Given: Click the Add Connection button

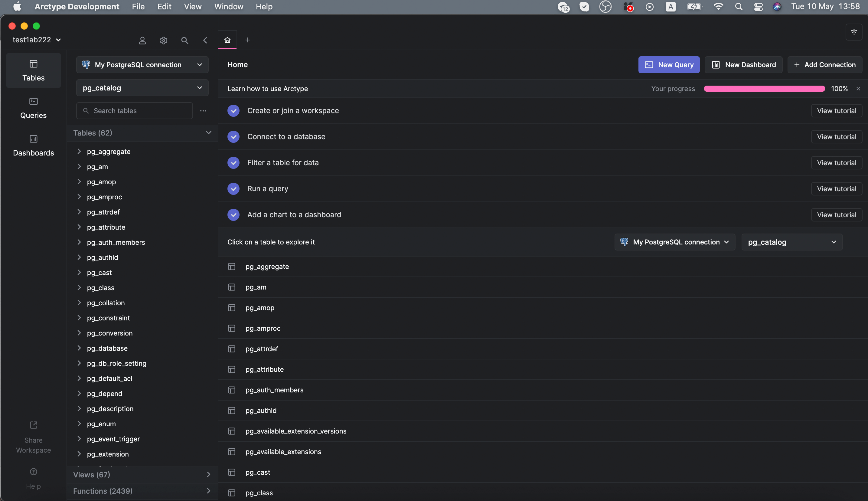Looking at the screenshot, I should [x=825, y=65].
